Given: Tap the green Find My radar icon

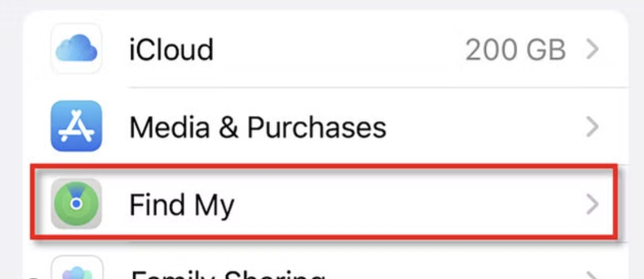Looking at the screenshot, I should click(x=76, y=203).
